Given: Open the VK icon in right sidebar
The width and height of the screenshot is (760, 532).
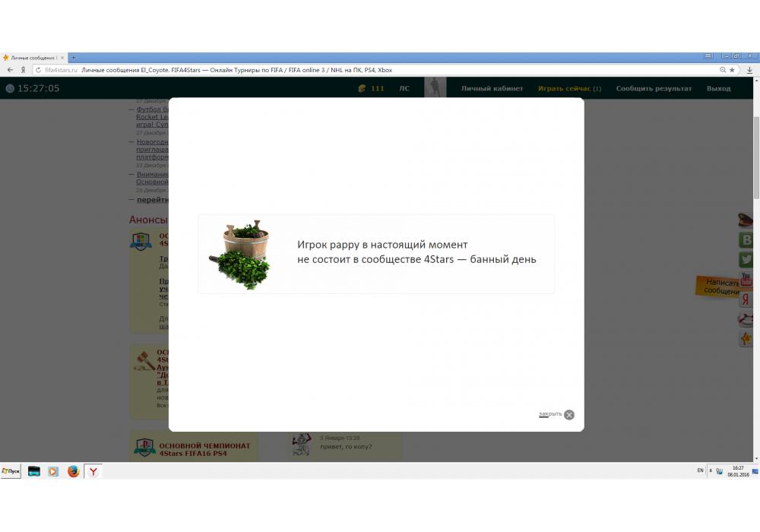Looking at the screenshot, I should click(x=746, y=240).
